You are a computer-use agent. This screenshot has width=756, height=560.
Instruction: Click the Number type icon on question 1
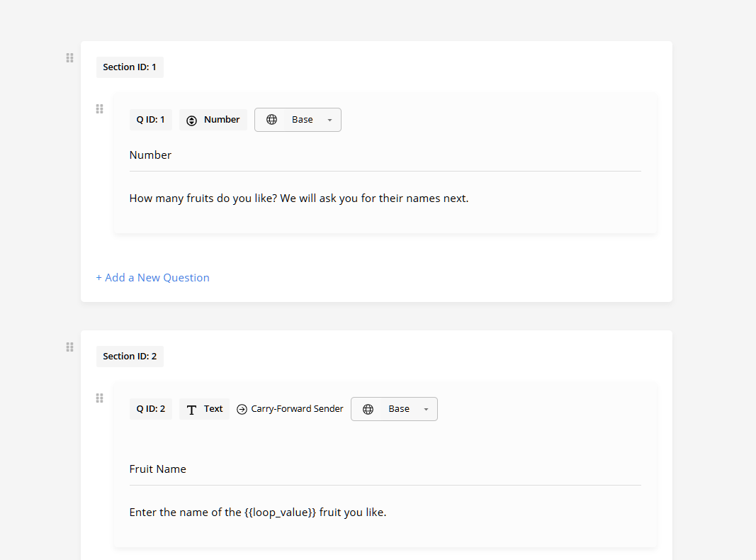191,120
